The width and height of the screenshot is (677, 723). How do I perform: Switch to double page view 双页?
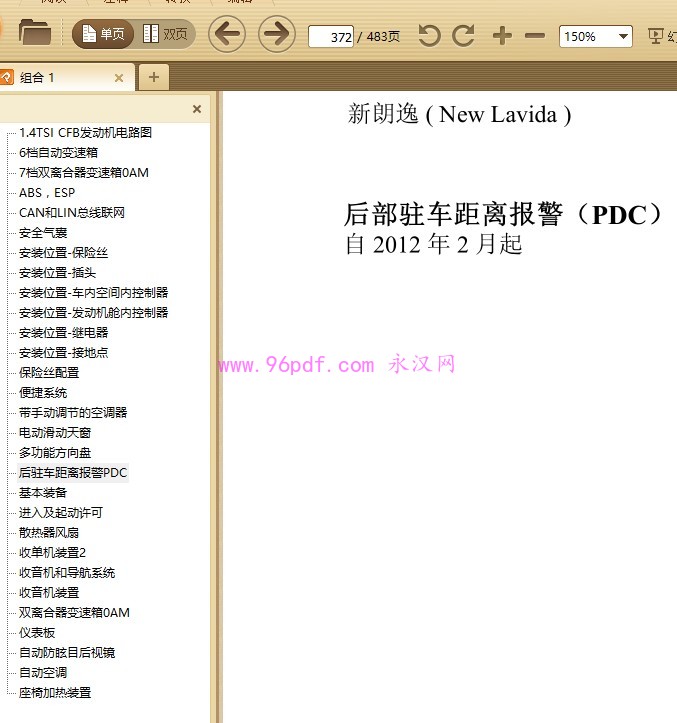coord(165,34)
